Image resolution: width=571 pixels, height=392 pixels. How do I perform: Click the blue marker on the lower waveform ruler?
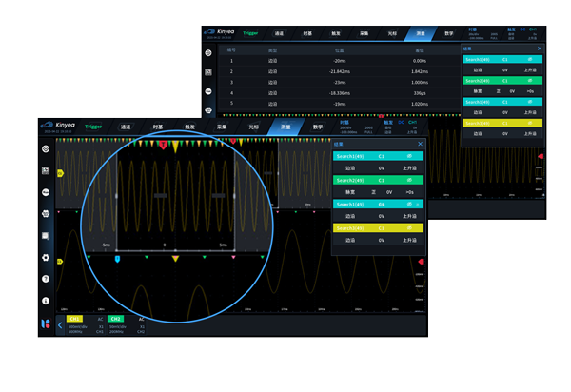(117, 259)
